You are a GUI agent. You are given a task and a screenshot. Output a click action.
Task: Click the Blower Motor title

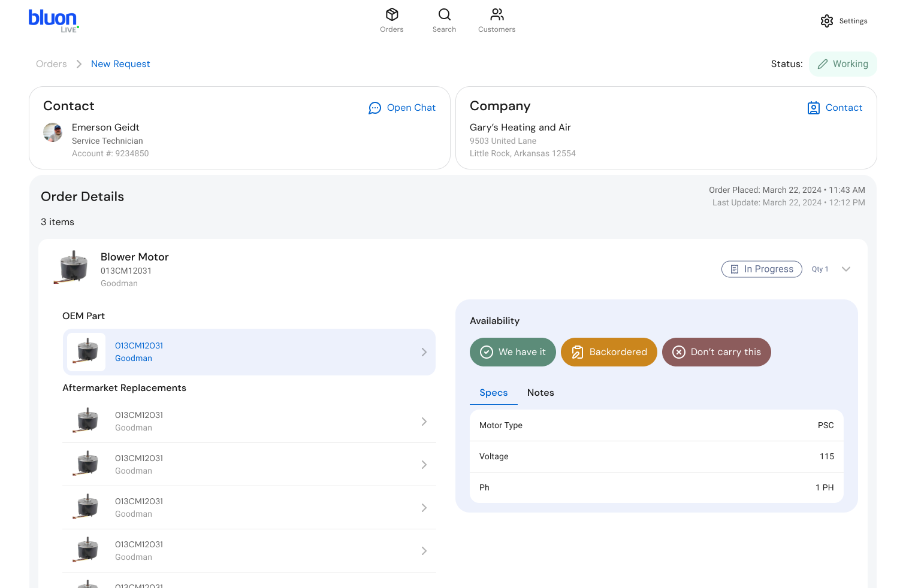[135, 257]
